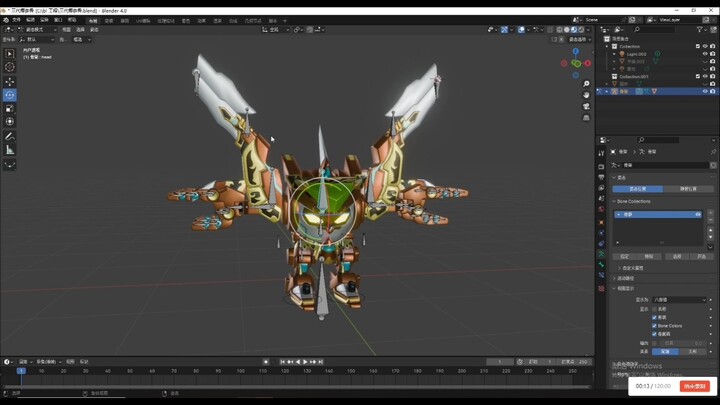Toggle X-ray display in viewport header
The height and width of the screenshot is (405, 720).
tap(550, 29)
